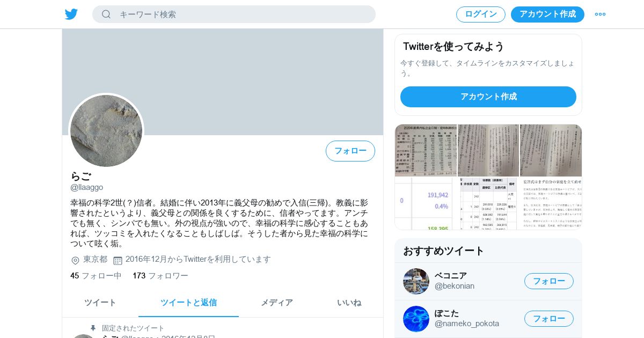Viewport: 644px width, 338px height.
Task: Click アカウント作成 in the top bar
Action: tap(547, 14)
